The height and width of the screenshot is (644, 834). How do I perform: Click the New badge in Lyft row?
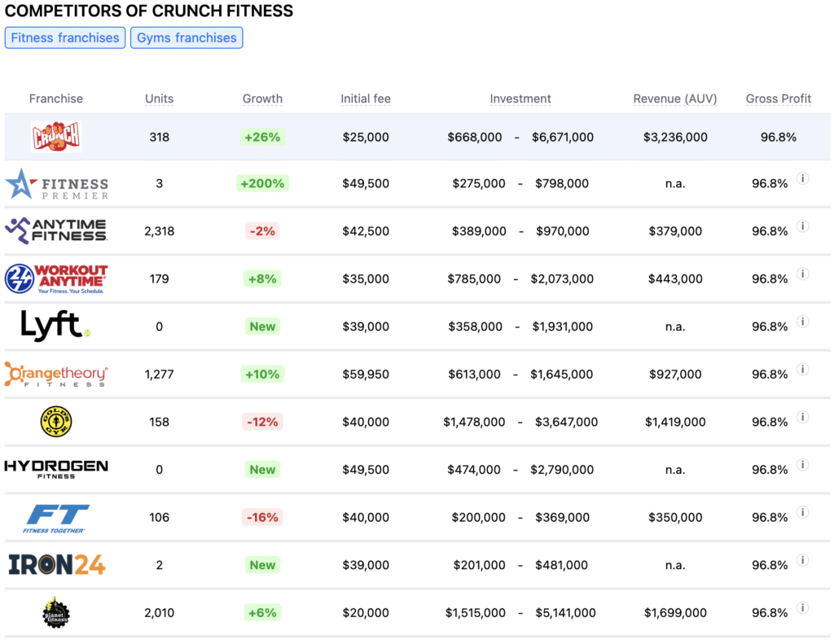point(262,326)
